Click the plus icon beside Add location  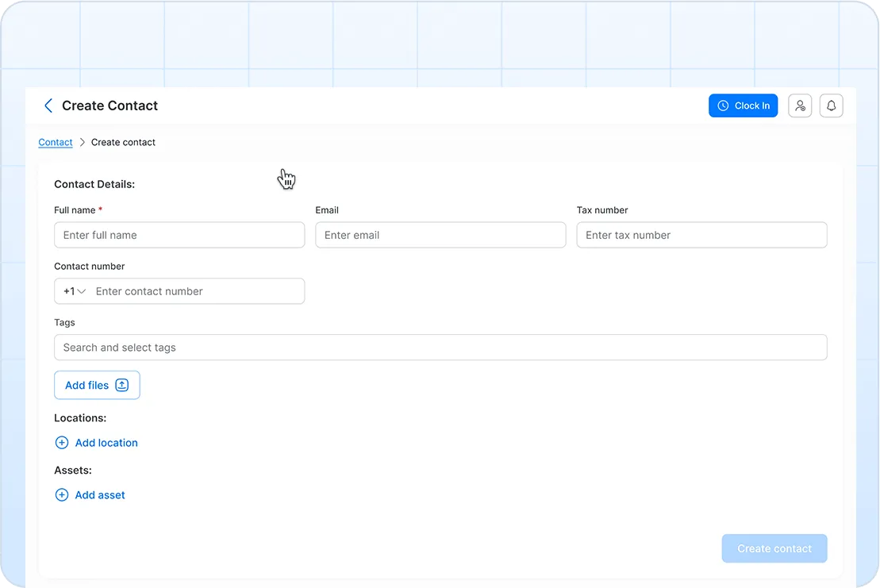coord(62,443)
